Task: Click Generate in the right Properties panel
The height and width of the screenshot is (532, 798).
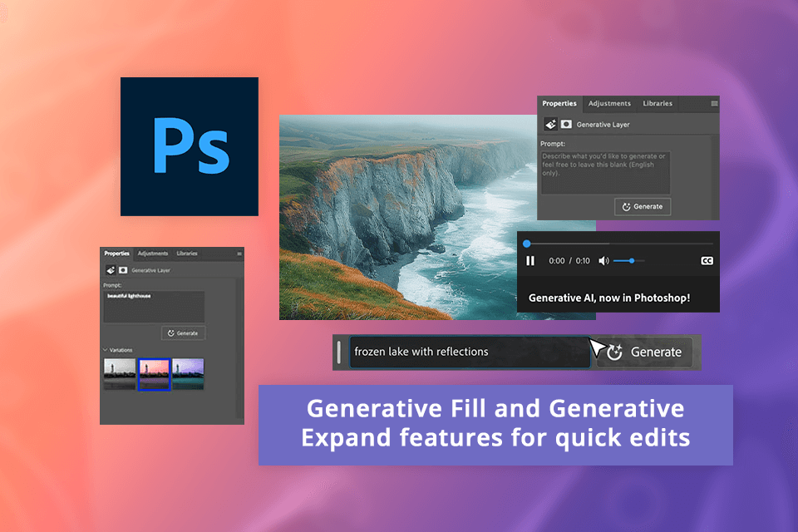Action: (643, 207)
